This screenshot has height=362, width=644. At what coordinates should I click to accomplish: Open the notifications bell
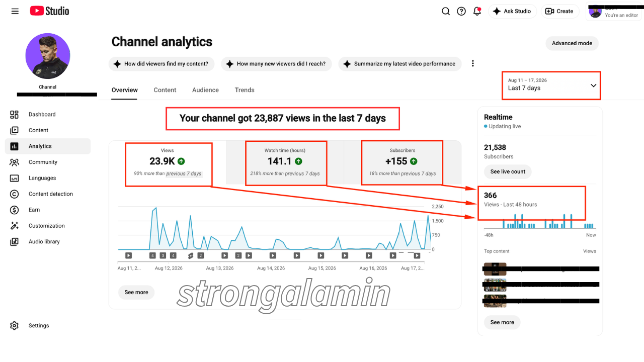click(x=477, y=11)
